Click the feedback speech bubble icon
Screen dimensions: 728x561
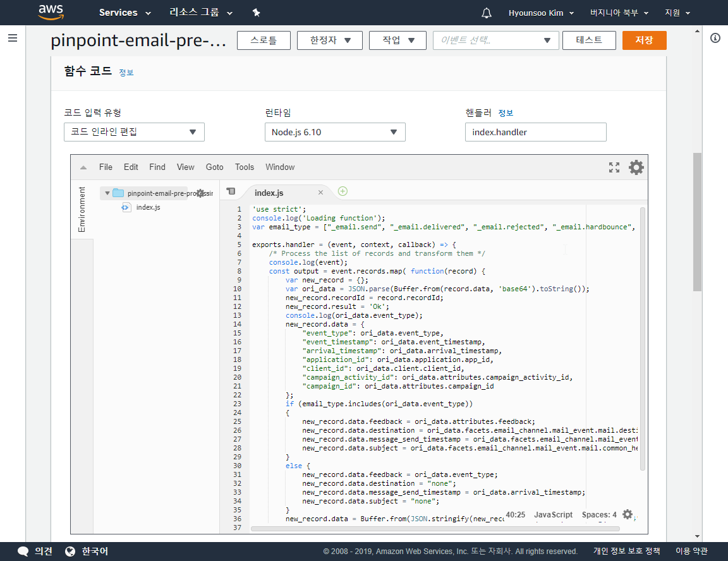point(23,552)
